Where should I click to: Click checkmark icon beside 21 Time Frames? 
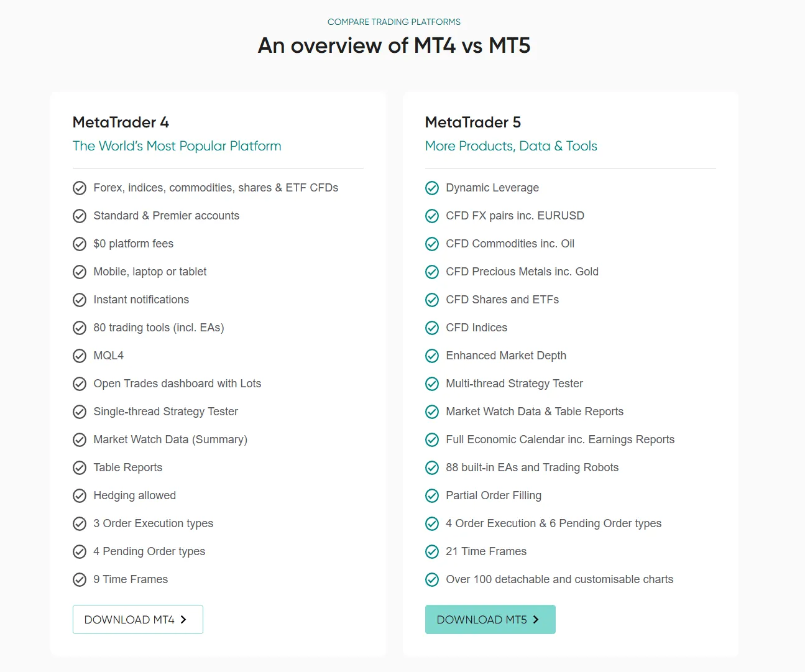pyautogui.click(x=432, y=551)
